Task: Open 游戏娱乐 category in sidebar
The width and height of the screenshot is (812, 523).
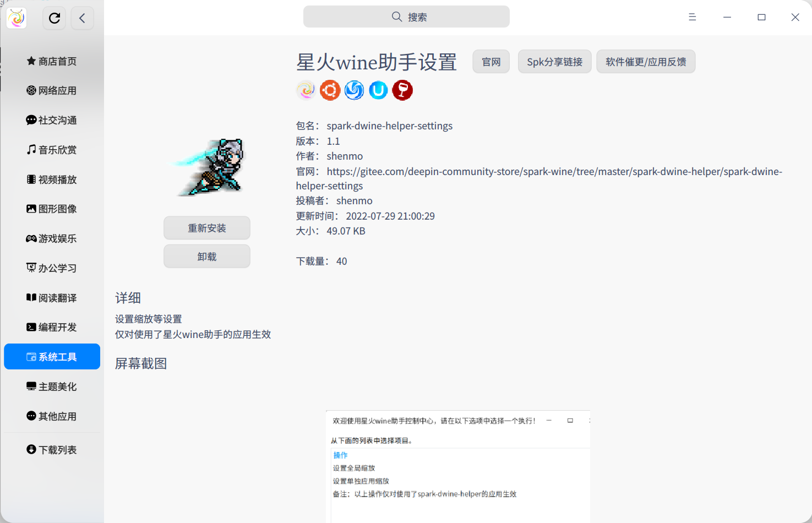Action: point(51,238)
